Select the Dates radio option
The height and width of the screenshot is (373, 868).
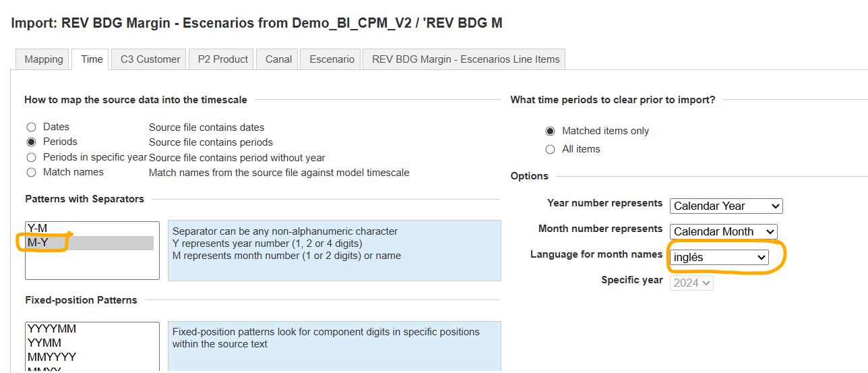coord(31,127)
